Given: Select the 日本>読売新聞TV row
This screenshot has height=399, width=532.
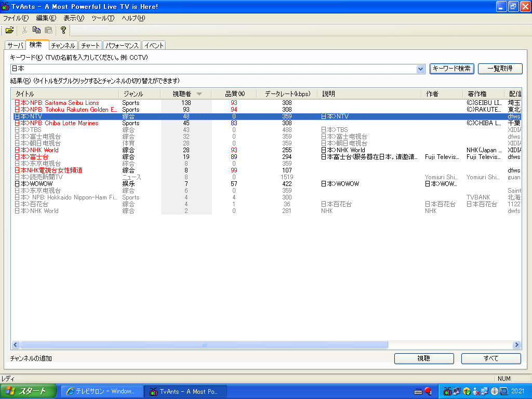Looking at the screenshot, I should click(x=267, y=177).
